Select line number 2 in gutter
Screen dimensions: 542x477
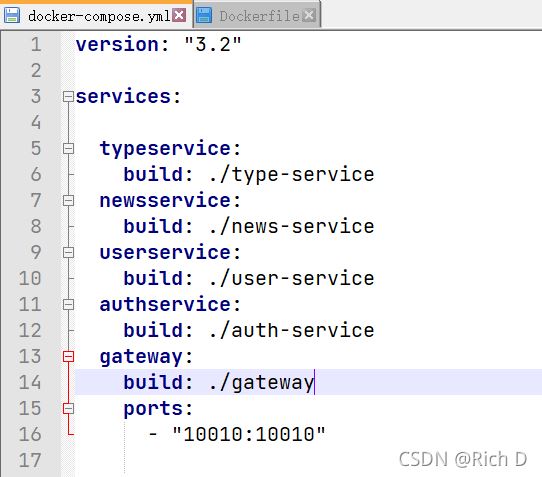coord(36,71)
